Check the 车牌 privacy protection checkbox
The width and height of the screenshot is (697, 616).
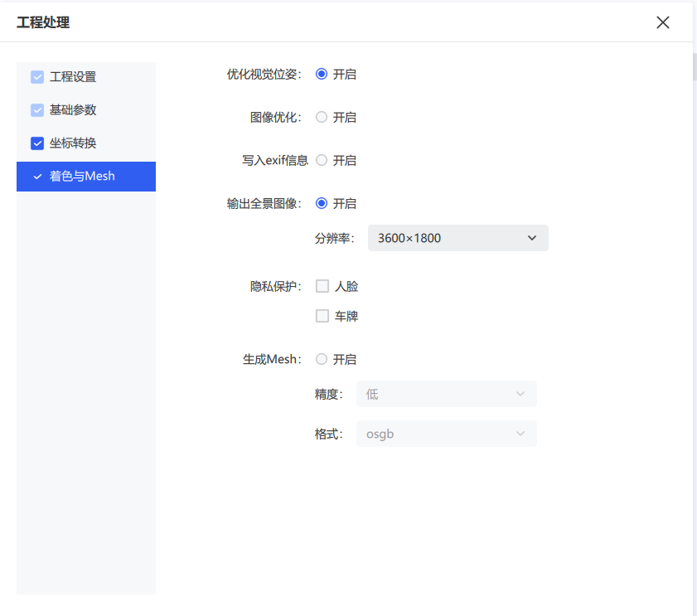(x=322, y=316)
